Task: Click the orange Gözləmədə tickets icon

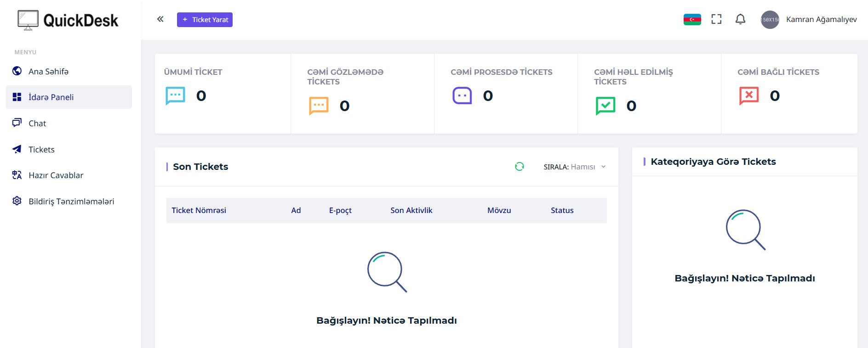Action: pyautogui.click(x=319, y=106)
